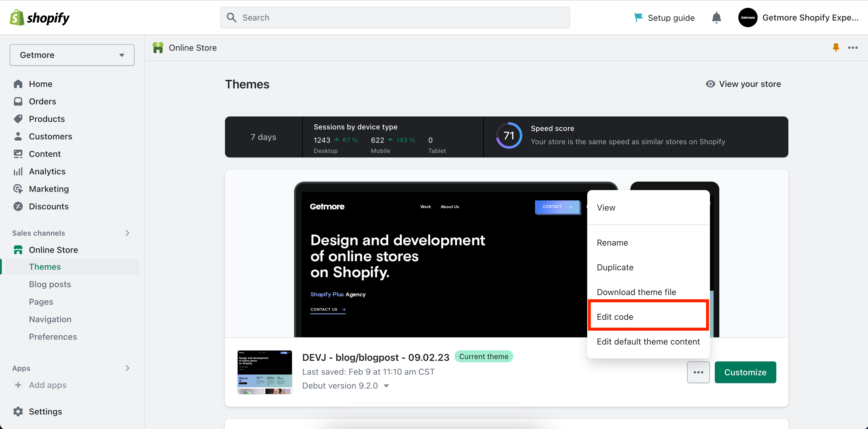
Task: Open notifications bell
Action: coord(716,17)
